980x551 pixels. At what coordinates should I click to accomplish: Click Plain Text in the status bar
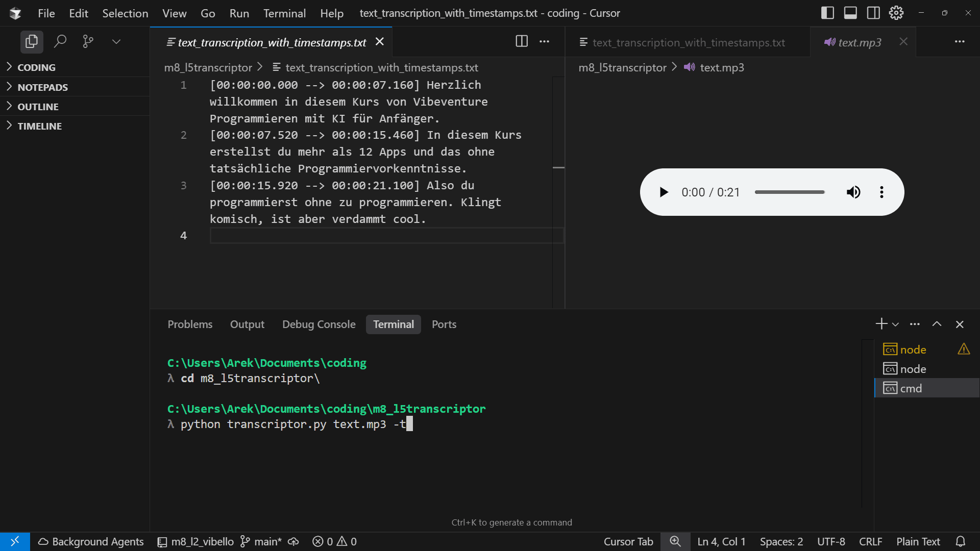pos(918,541)
